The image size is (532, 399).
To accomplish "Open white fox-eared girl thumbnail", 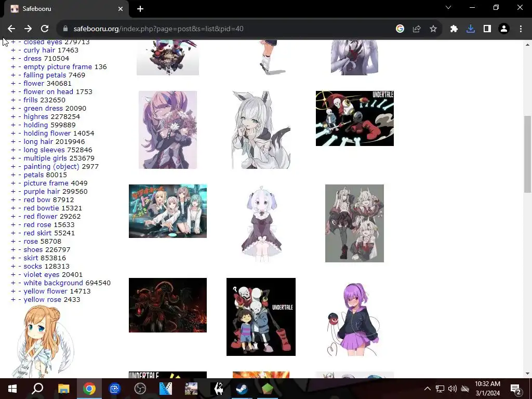I will click(261, 129).
